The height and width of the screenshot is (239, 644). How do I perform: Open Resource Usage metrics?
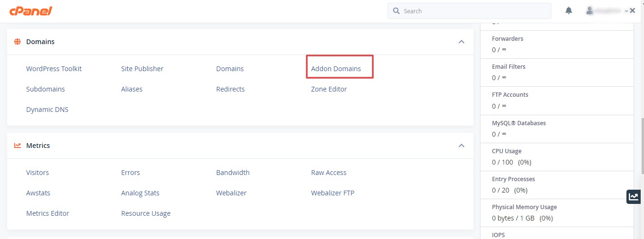pos(145,213)
